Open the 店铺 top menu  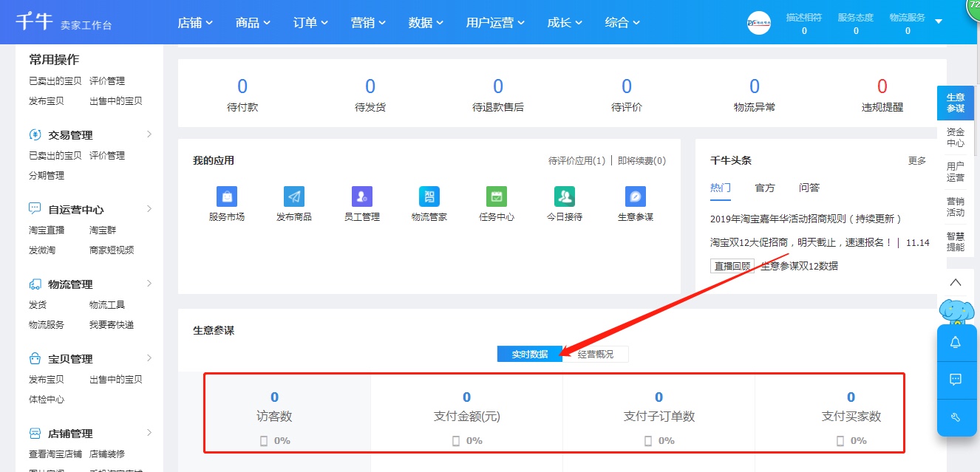[x=195, y=23]
